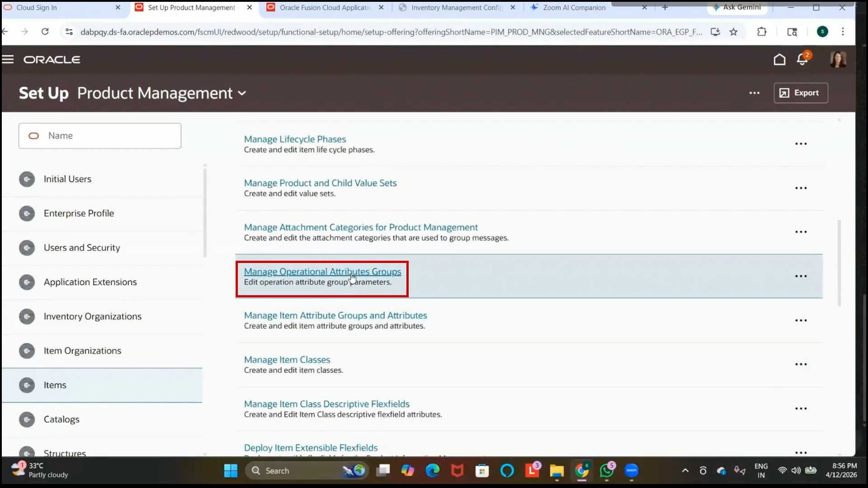Image resolution: width=868 pixels, height=488 pixels.
Task: Choose the Initial Users label
Action: pyautogui.click(x=67, y=179)
